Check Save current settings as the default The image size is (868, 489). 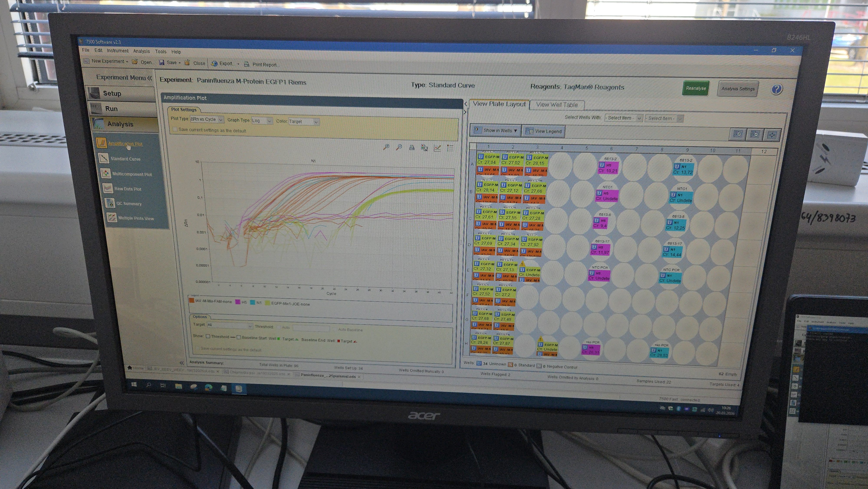(x=175, y=129)
